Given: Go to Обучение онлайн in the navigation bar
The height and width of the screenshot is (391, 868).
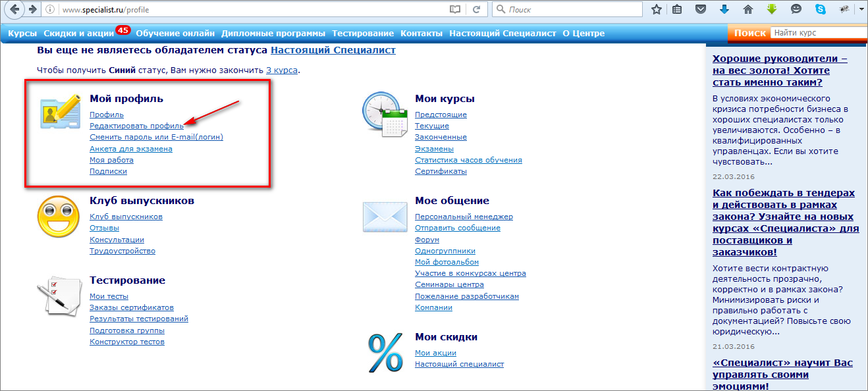Looking at the screenshot, I should pos(175,33).
